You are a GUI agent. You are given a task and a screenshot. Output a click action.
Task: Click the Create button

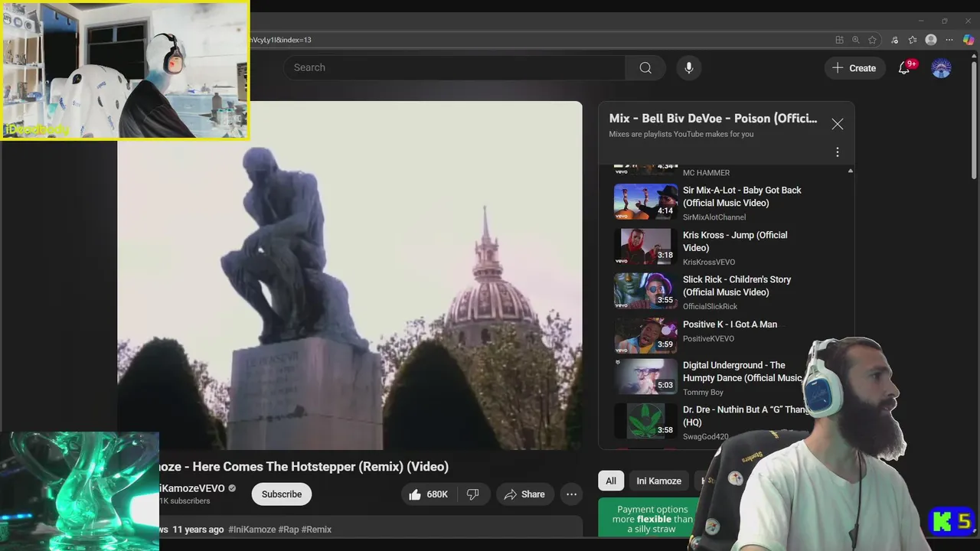(x=854, y=68)
